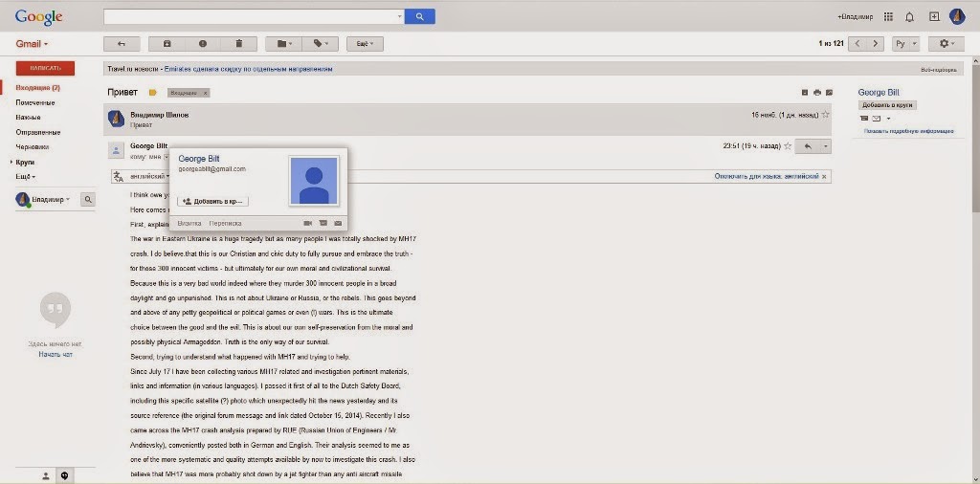
Task: Open Move to folder dropdown
Action: point(283,44)
